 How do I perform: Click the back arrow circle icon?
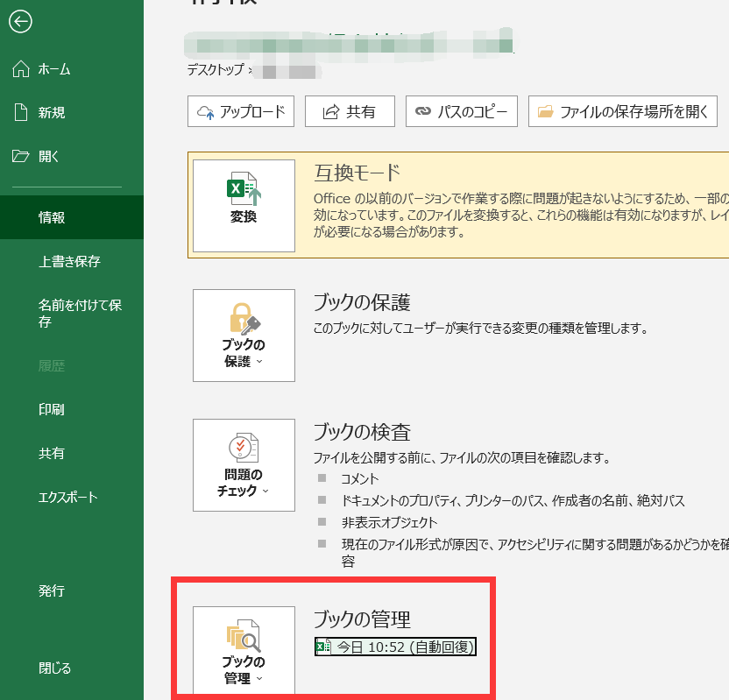(20, 22)
